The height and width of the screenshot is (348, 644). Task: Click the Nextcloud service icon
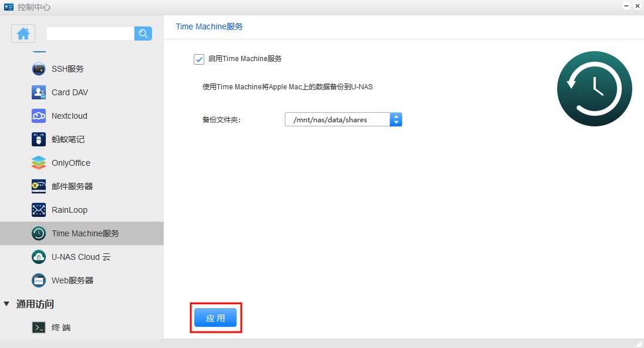pyautogui.click(x=38, y=116)
